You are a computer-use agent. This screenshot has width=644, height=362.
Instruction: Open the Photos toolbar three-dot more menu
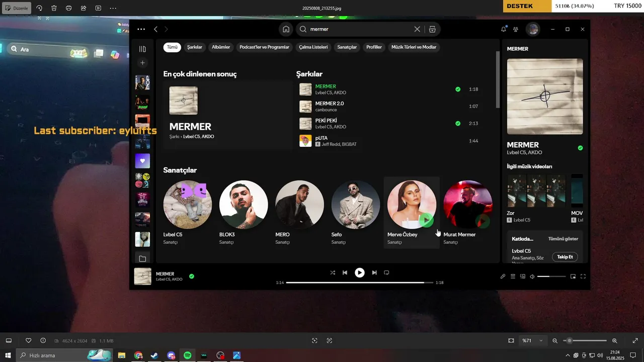(x=113, y=8)
